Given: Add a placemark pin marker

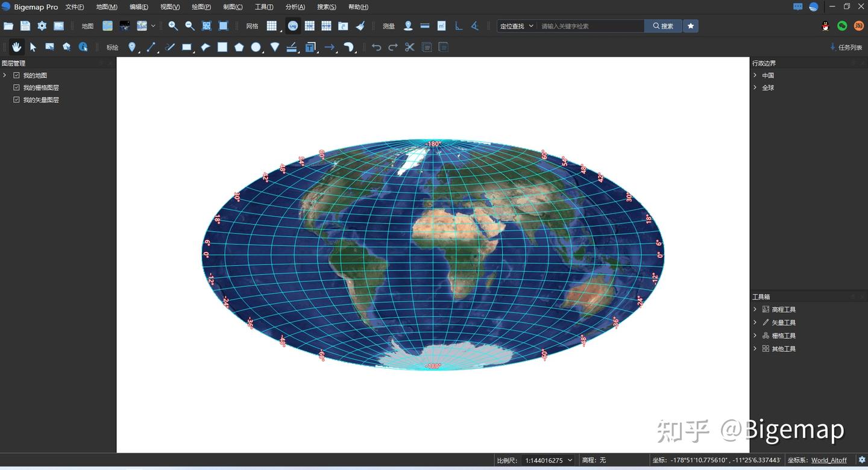Looking at the screenshot, I should pyautogui.click(x=132, y=47).
